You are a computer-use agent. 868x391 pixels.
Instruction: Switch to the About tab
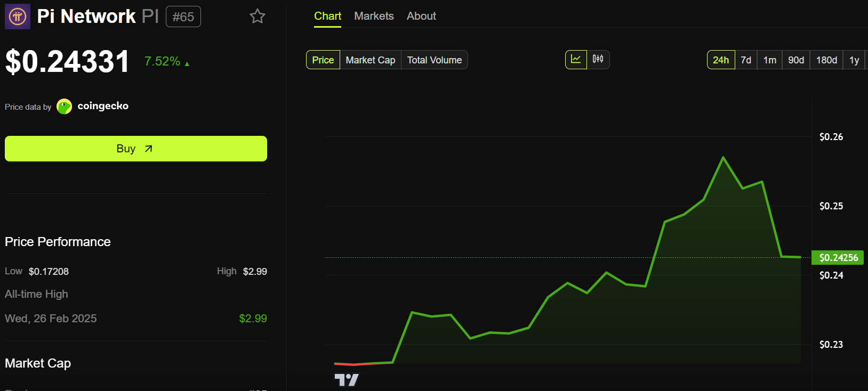[x=421, y=17]
